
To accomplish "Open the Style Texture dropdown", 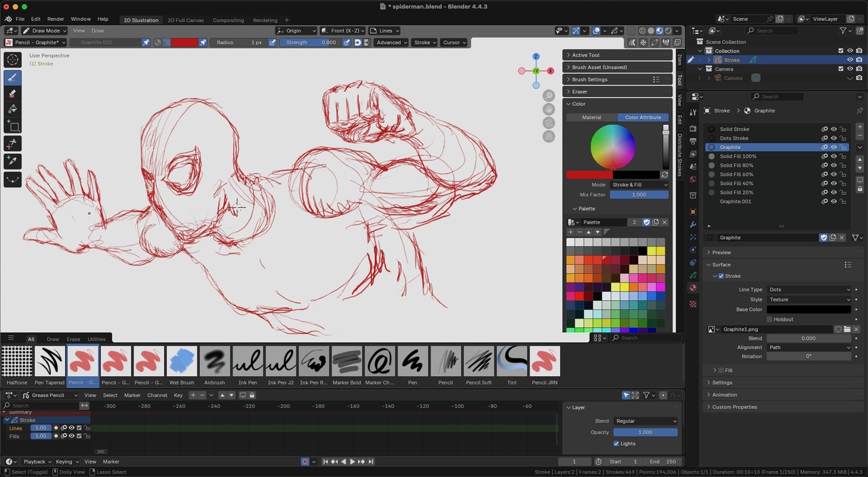I will (x=808, y=299).
